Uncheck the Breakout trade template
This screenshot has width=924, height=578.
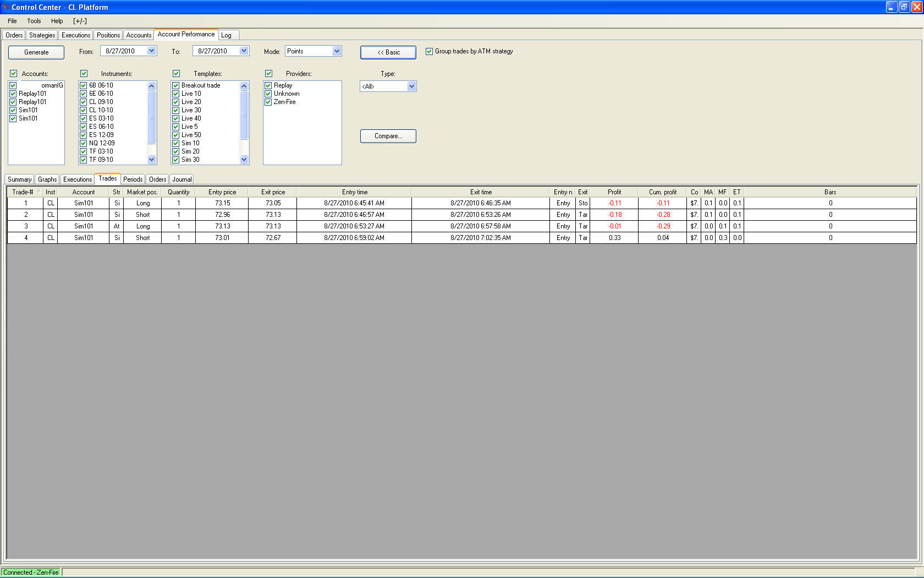click(x=176, y=85)
